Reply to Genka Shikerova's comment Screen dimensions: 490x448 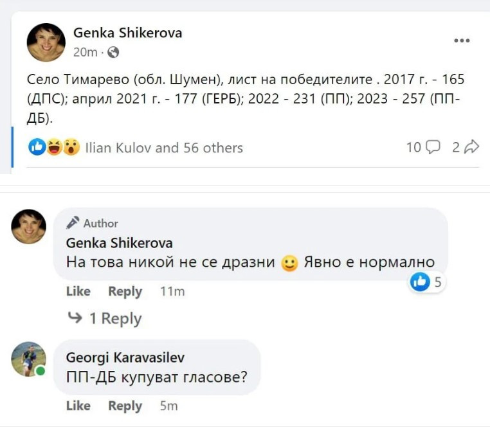(125, 291)
